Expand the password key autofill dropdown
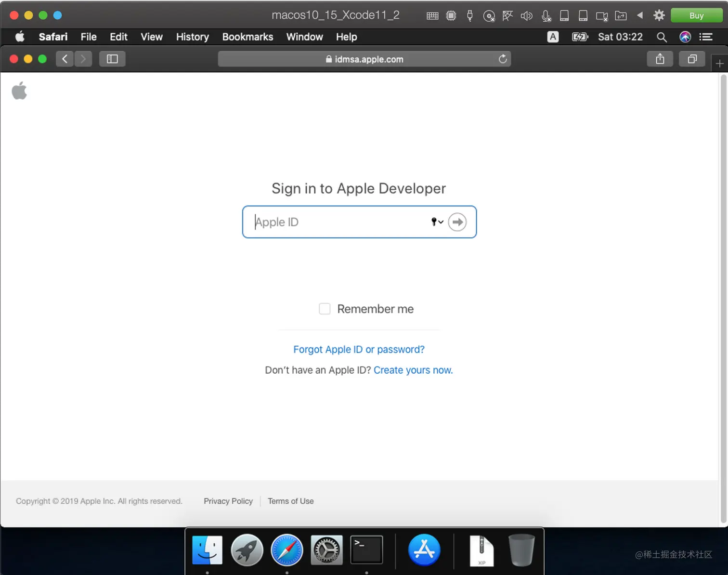Viewport: 728px width, 575px height. [x=437, y=222]
